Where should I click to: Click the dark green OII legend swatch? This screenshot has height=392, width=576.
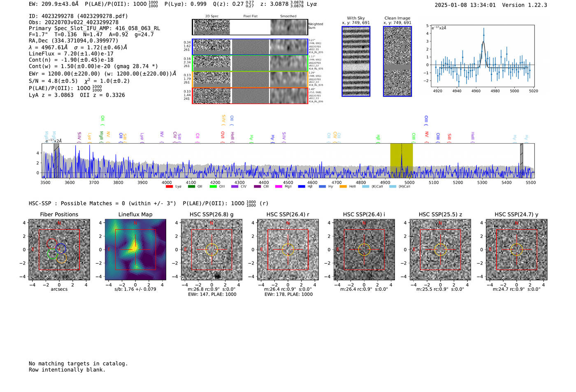(x=191, y=187)
